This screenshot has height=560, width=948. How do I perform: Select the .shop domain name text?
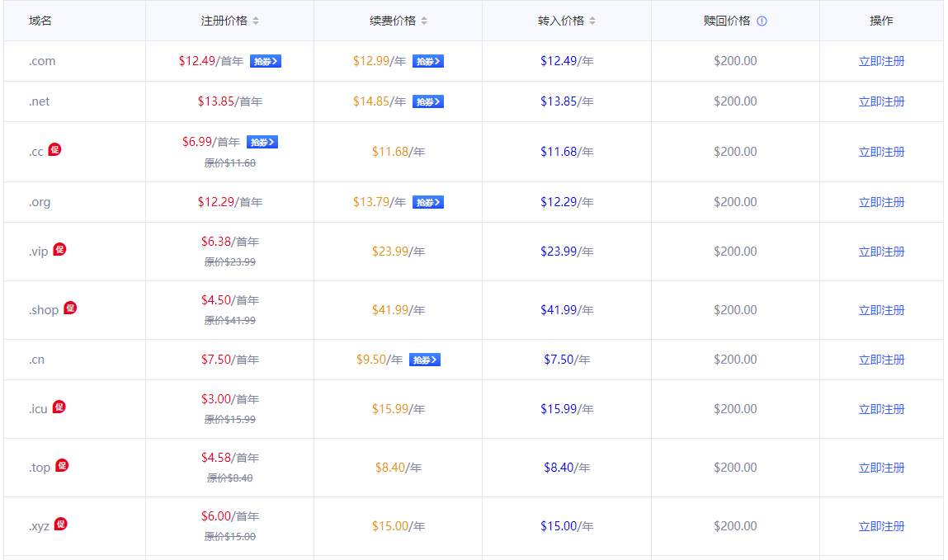[44, 310]
